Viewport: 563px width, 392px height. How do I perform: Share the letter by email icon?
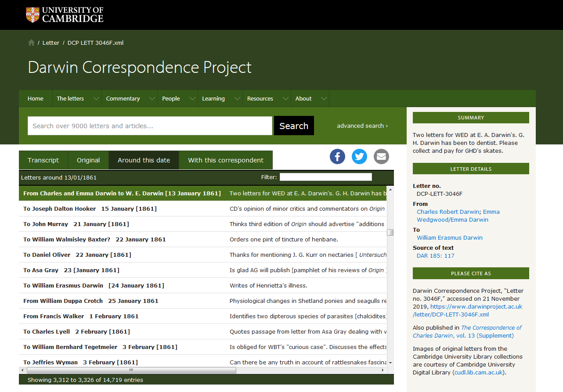(381, 157)
